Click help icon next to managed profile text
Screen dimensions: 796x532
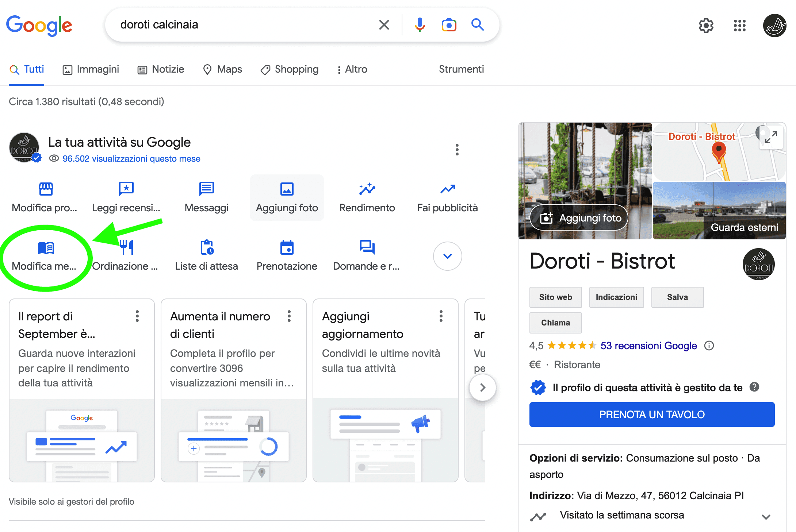[754, 387]
